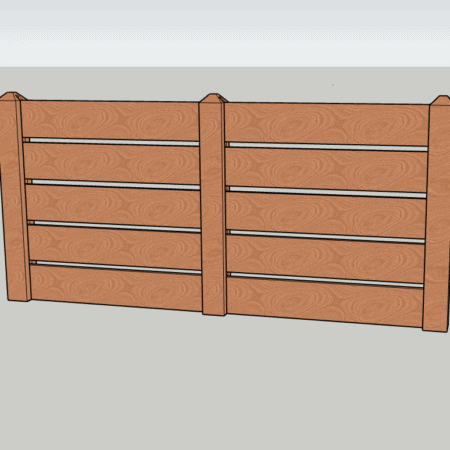This screenshot has width=450, height=450.
Task: Select the top board of left panel
Action: (x=110, y=120)
